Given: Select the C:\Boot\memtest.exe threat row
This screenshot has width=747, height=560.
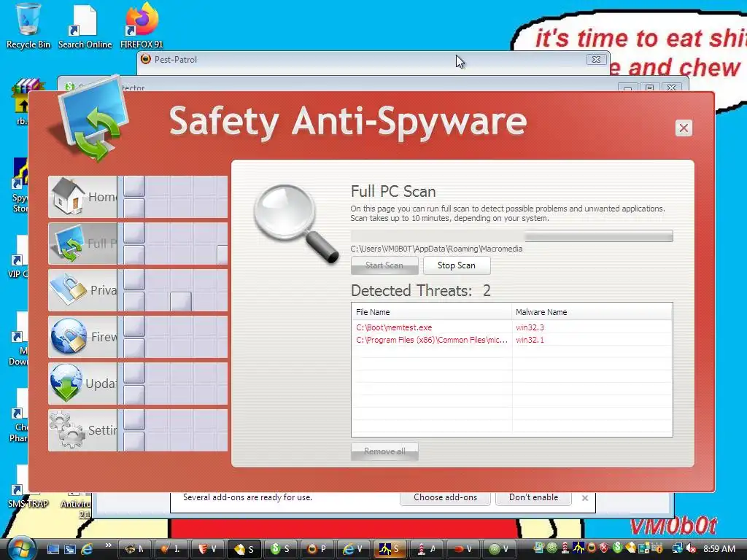Looking at the screenshot, I should click(x=511, y=327).
